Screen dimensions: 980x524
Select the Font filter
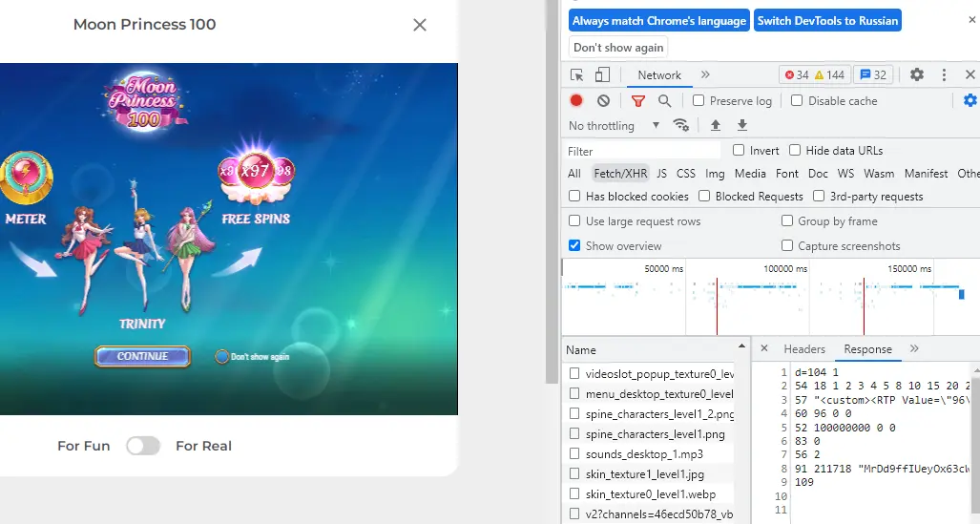pyautogui.click(x=787, y=174)
